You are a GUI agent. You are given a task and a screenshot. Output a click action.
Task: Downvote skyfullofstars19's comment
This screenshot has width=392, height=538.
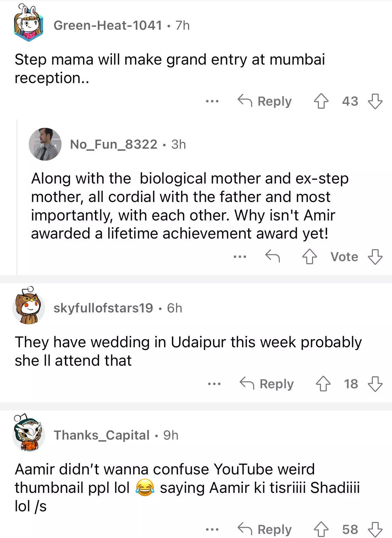point(375,384)
